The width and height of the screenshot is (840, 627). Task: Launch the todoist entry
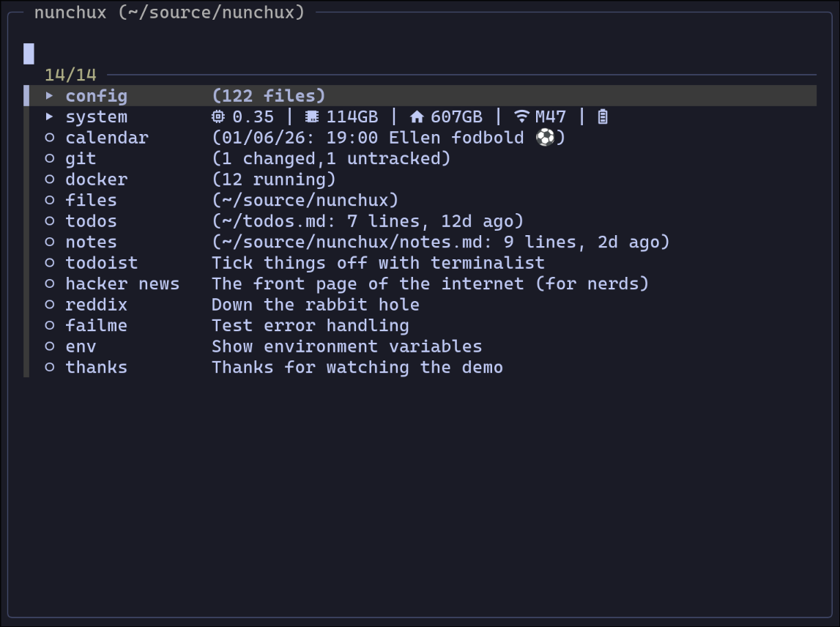click(102, 263)
